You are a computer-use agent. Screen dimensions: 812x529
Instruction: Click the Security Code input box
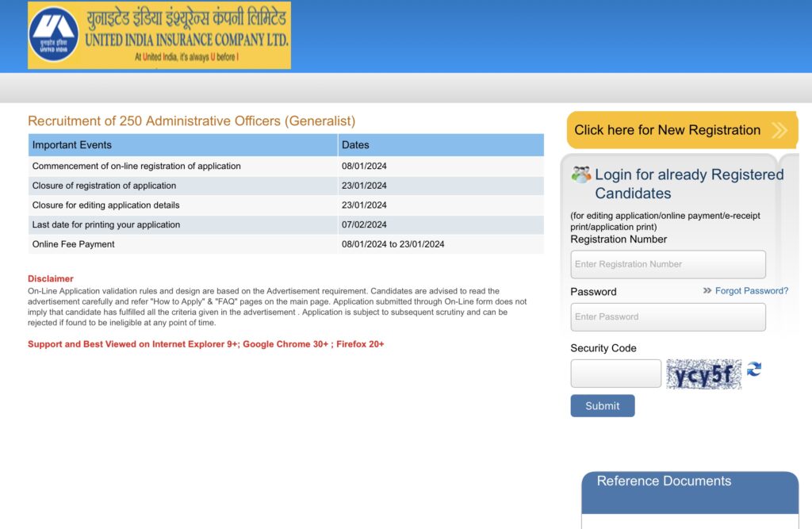tap(615, 374)
